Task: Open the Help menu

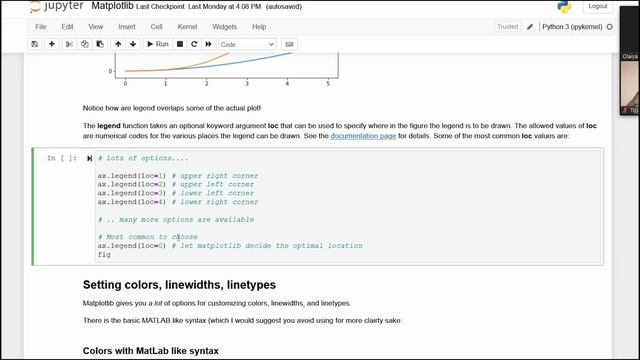Action: point(259,27)
